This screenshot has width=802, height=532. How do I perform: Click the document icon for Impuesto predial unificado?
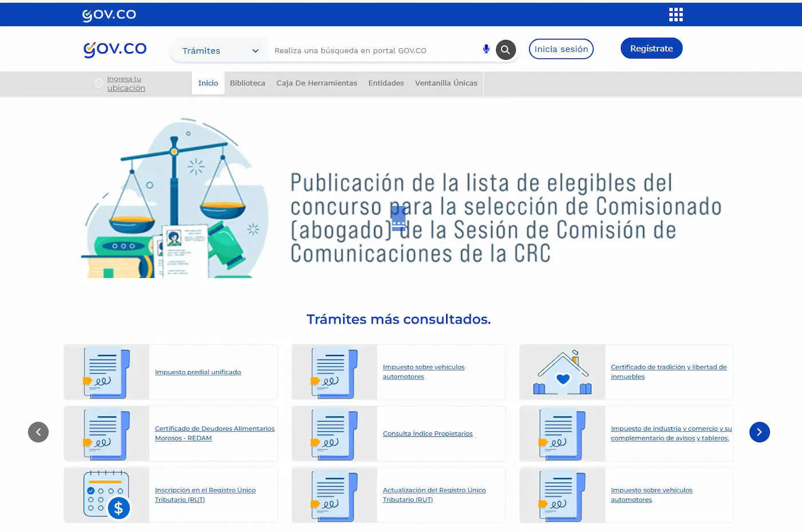point(107,372)
